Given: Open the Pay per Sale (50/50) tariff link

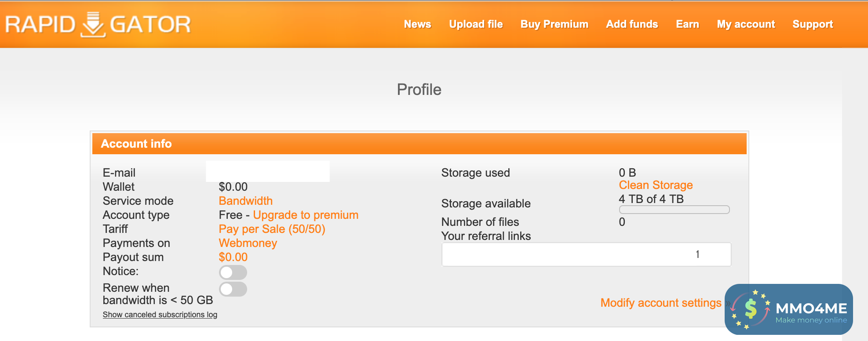Looking at the screenshot, I should [272, 229].
